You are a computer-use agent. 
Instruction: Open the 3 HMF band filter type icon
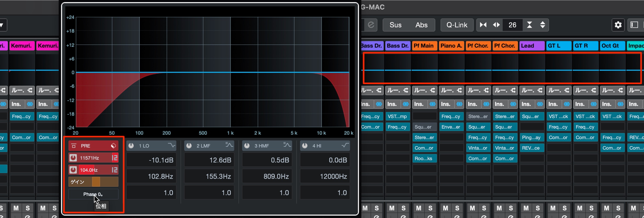point(287,145)
